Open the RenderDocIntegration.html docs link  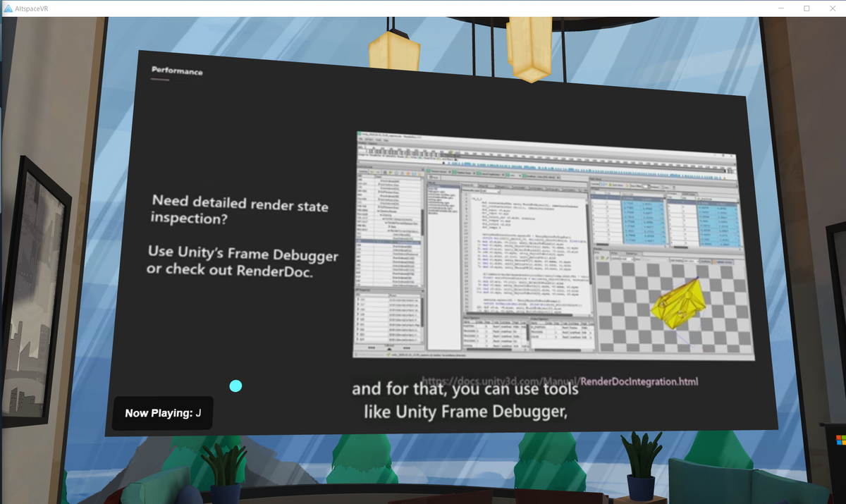pyautogui.click(x=560, y=381)
